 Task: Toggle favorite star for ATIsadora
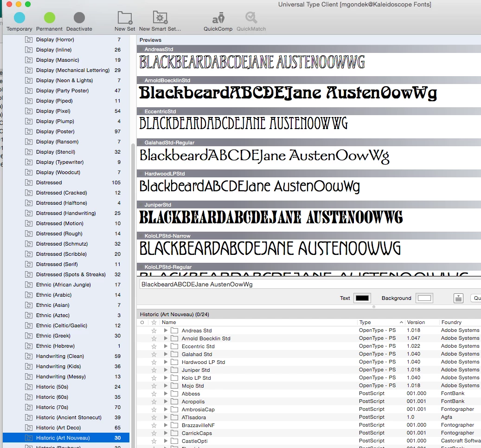click(x=154, y=417)
